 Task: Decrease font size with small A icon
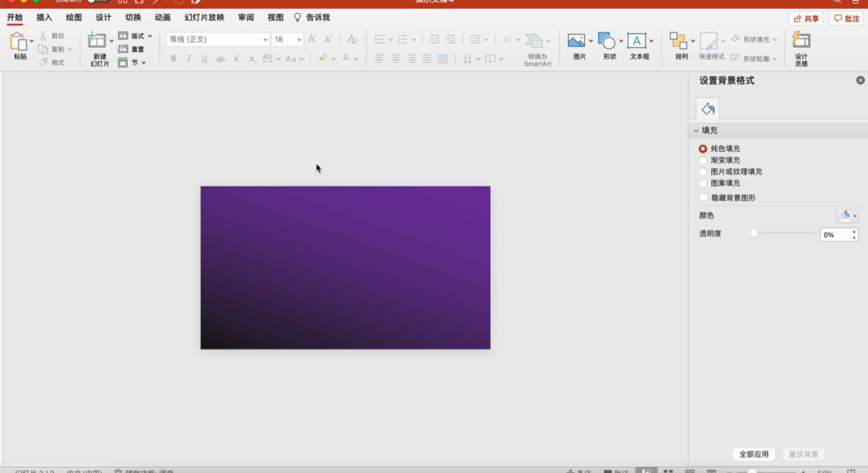click(328, 39)
